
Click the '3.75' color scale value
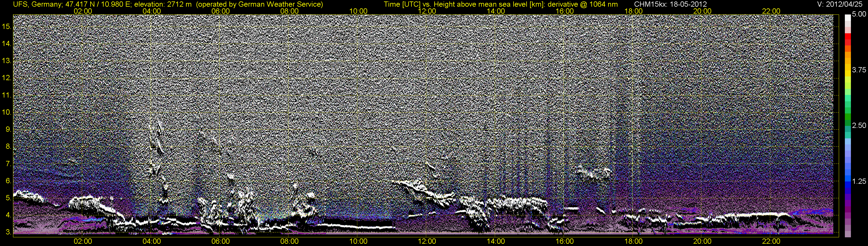pyautogui.click(x=859, y=70)
